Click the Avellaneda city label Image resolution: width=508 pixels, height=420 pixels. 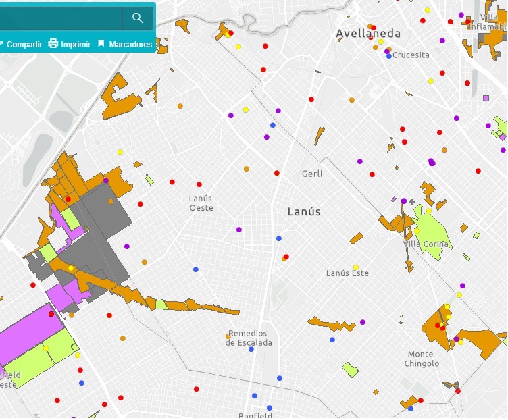pos(368,33)
